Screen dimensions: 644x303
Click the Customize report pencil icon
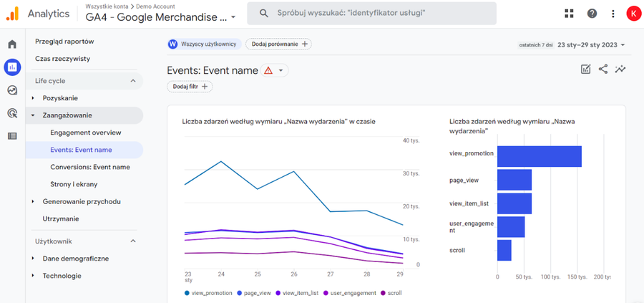[586, 69]
